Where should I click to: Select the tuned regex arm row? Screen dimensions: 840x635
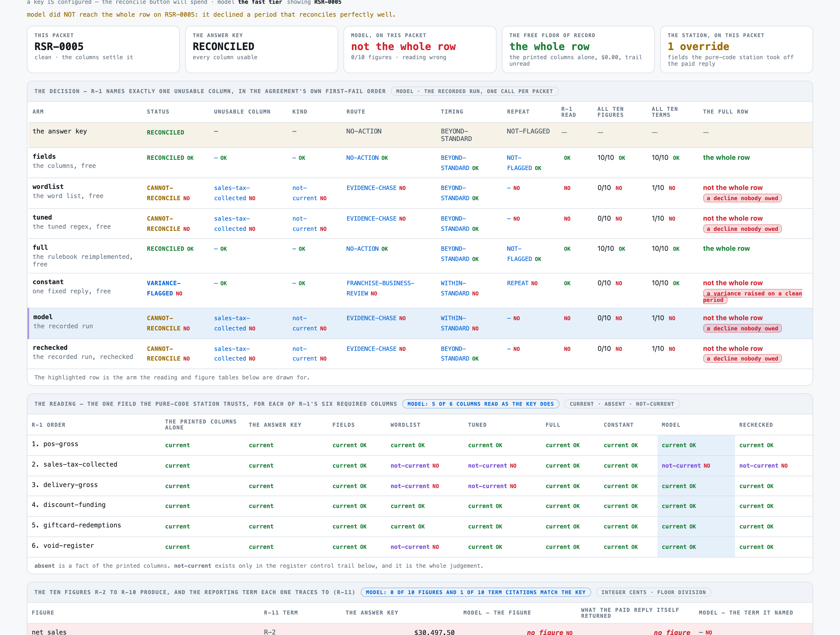pyautogui.click(x=420, y=224)
